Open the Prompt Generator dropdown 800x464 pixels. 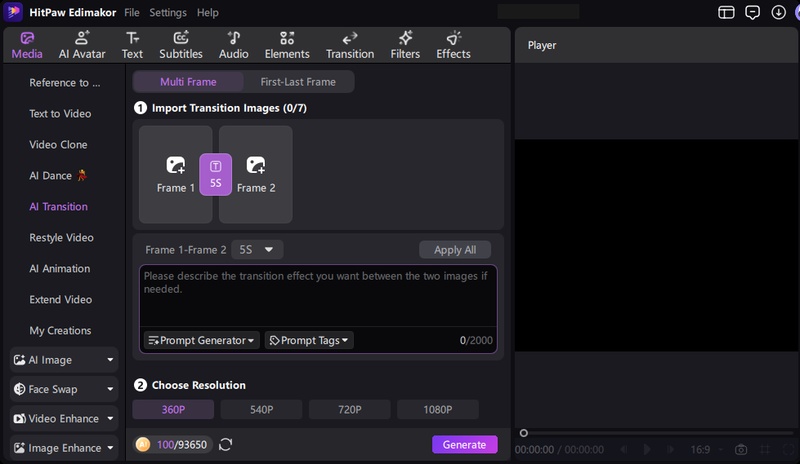click(x=202, y=340)
